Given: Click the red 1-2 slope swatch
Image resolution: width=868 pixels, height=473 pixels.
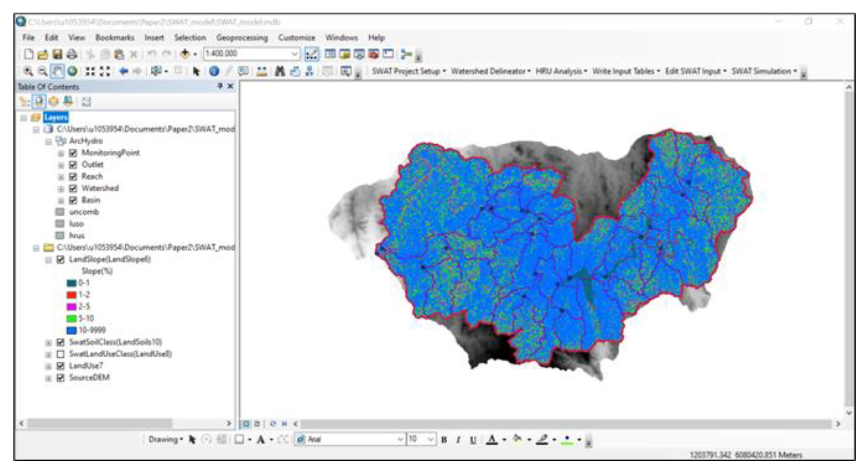Looking at the screenshot, I should click(x=71, y=295).
